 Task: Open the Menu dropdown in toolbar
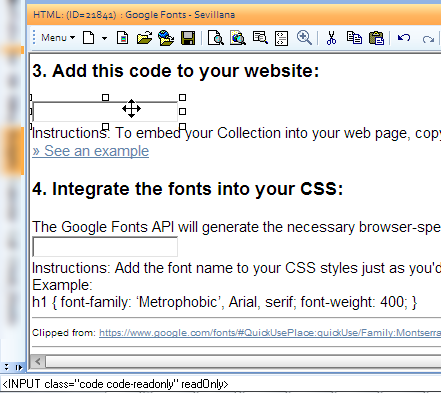tap(57, 38)
